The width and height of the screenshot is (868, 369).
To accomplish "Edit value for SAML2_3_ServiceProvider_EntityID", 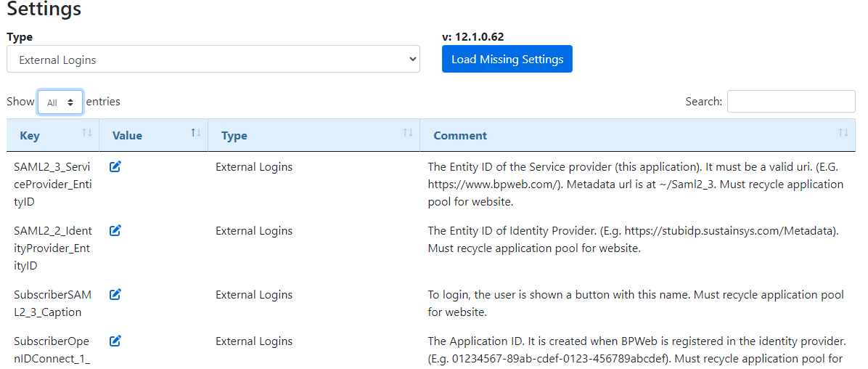I will pos(115,167).
